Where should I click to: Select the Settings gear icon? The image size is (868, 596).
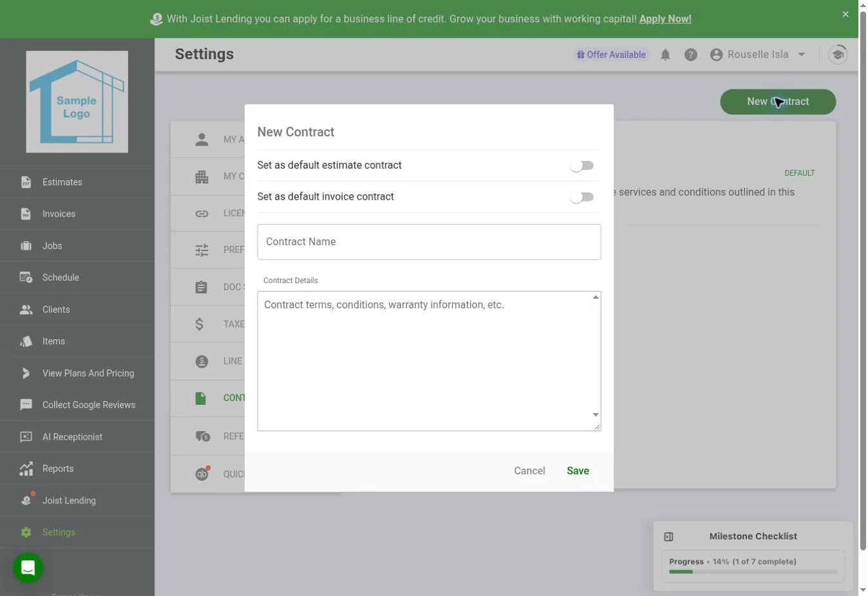point(26,532)
